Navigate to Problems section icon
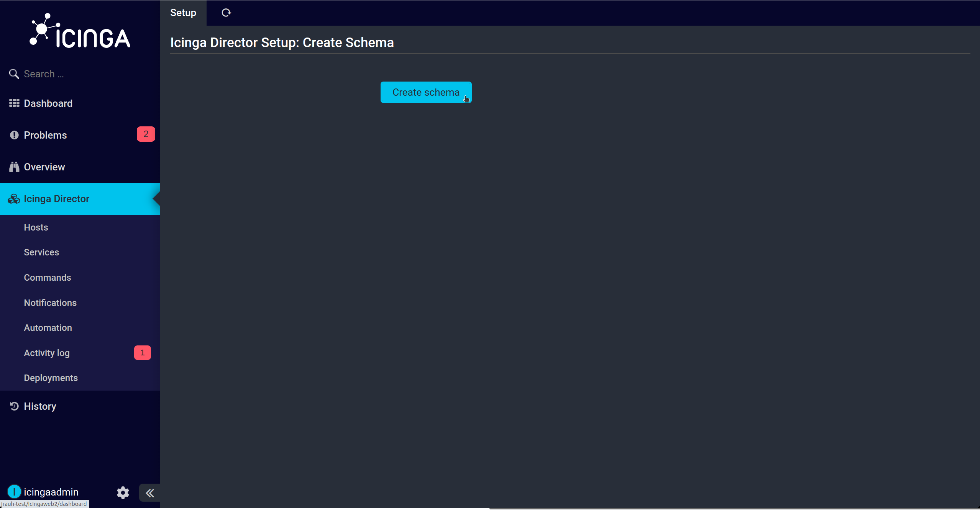Screen dimensions: 980x512 [x=14, y=135]
